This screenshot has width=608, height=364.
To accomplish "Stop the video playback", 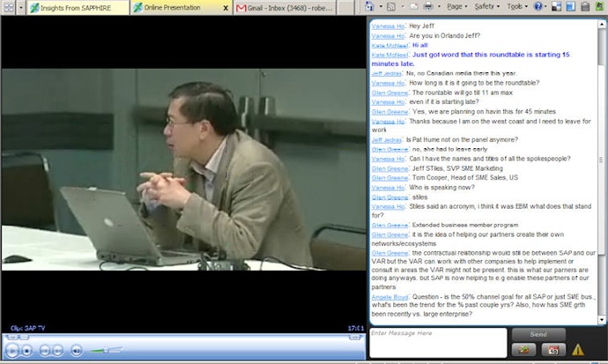I will (x=27, y=350).
